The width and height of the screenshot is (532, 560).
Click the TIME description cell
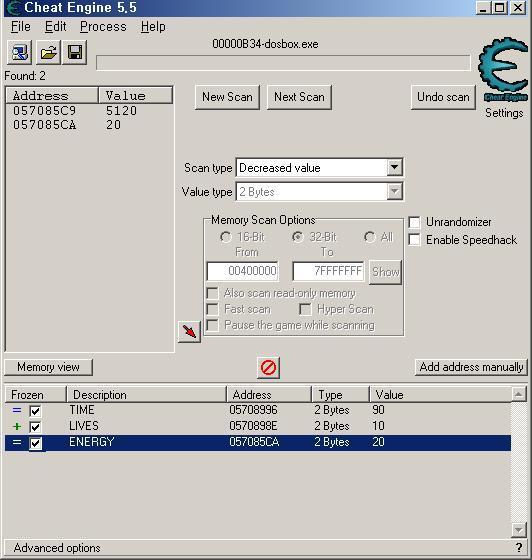(x=82, y=410)
